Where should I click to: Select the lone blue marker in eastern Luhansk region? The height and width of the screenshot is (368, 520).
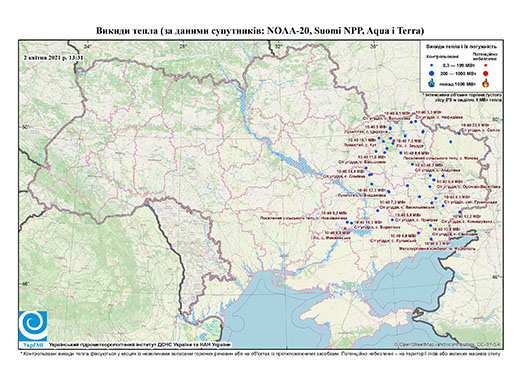(451, 142)
